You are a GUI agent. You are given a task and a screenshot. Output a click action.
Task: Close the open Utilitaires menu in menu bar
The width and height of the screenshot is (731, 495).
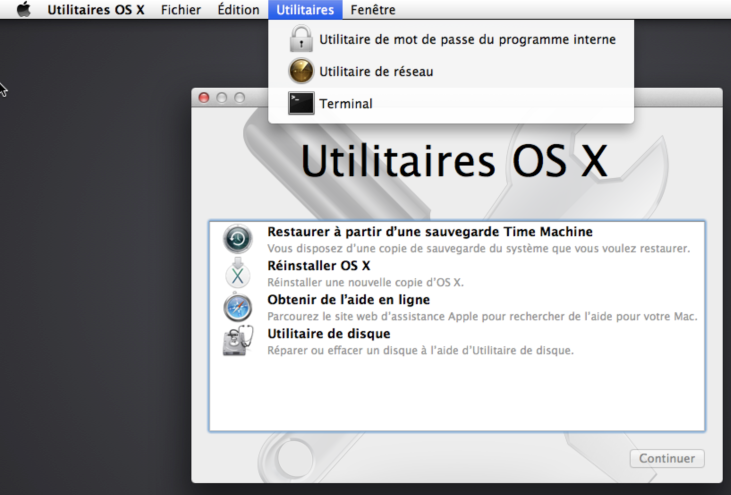pyautogui.click(x=305, y=9)
